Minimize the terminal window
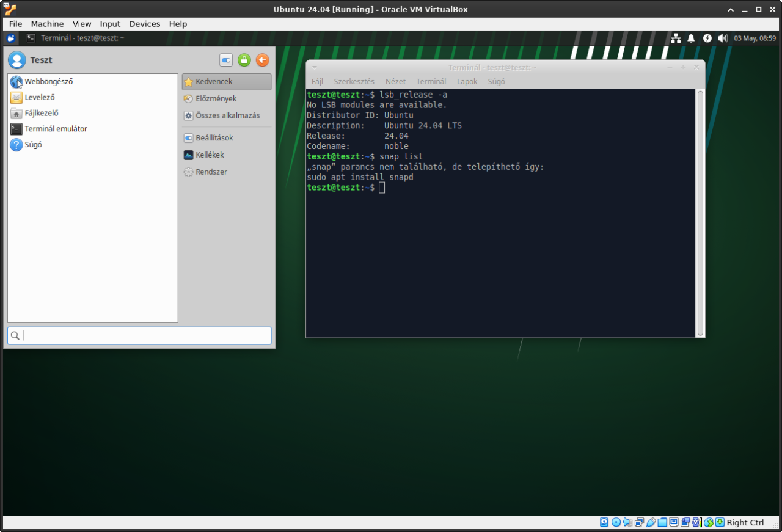782x532 pixels. pos(670,67)
